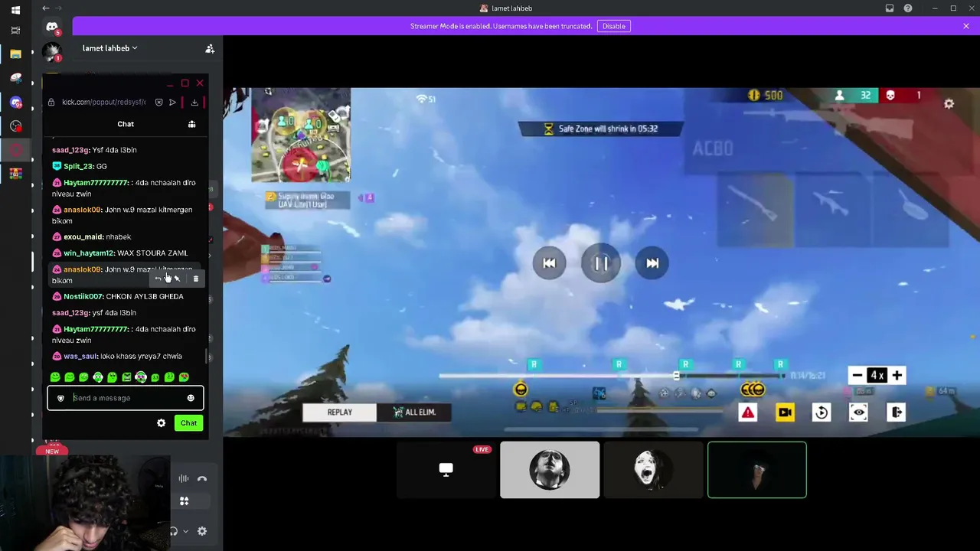
Task: Click the game minimap
Action: click(301, 136)
